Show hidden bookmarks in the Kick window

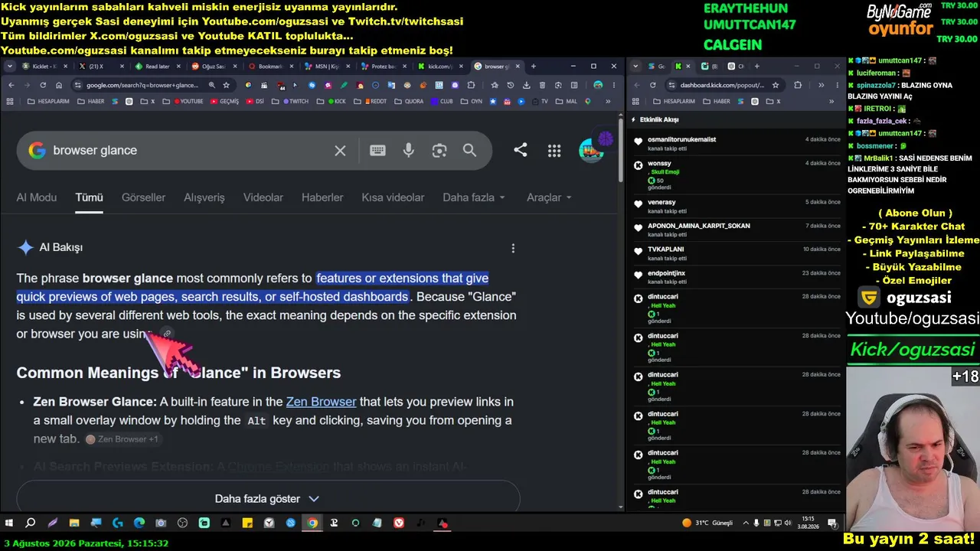click(x=831, y=101)
